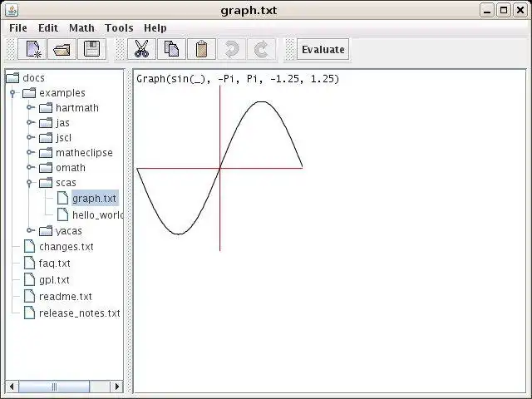
Task: Click the jas folder icon
Action: [46, 122]
